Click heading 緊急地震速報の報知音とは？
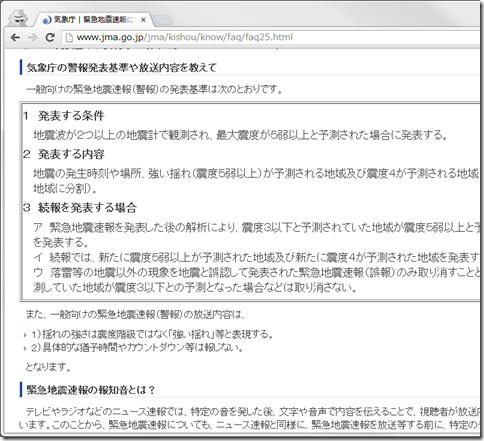The width and height of the screenshot is (484, 441). point(91,390)
